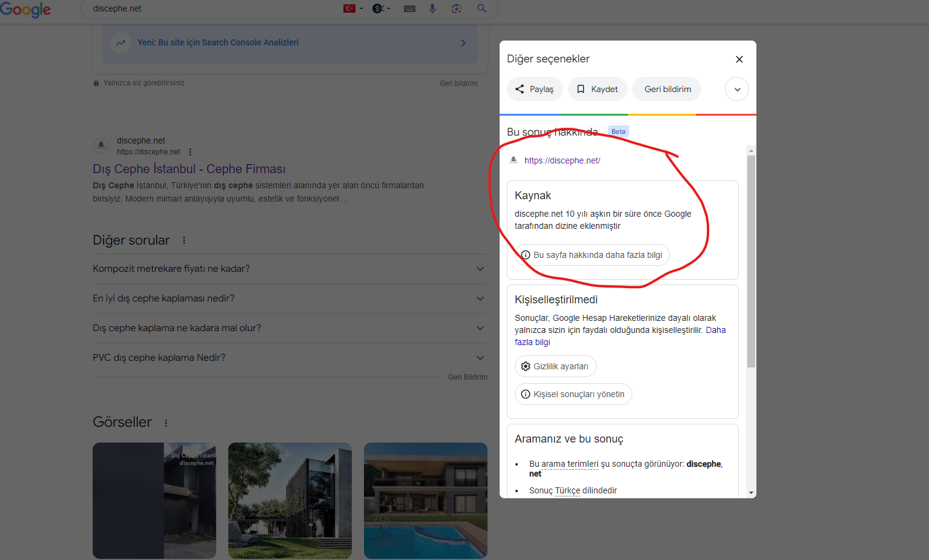The image size is (929, 560).
Task: Click the round dark extension icon in search bar
Action: (x=379, y=8)
